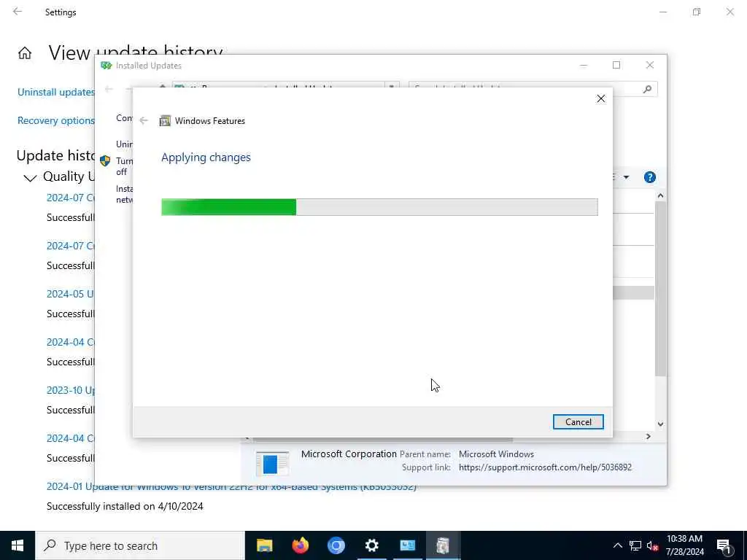Open the view options dropdown arrow in Installed Updates
Viewport: 747px width, 560px height.
[626, 177]
